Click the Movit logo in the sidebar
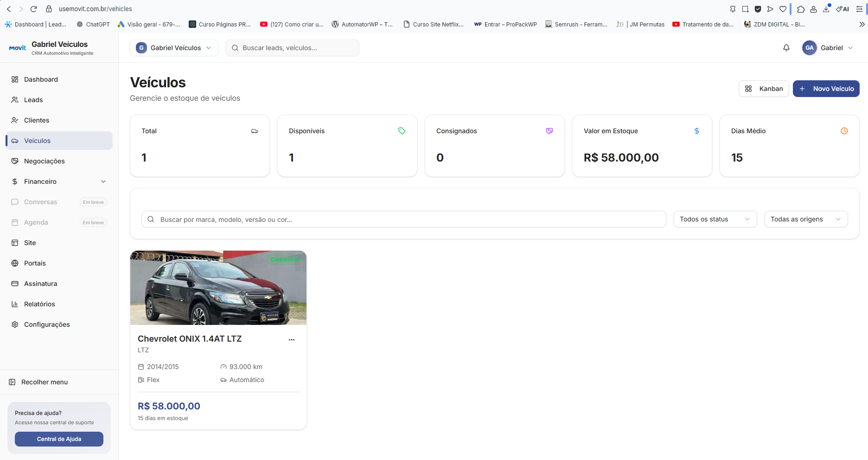Viewport: 868px width, 460px height. pos(18,48)
